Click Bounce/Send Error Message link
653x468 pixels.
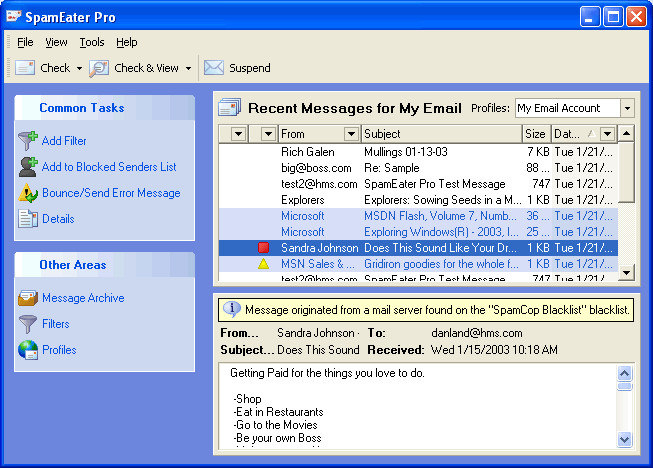click(111, 193)
